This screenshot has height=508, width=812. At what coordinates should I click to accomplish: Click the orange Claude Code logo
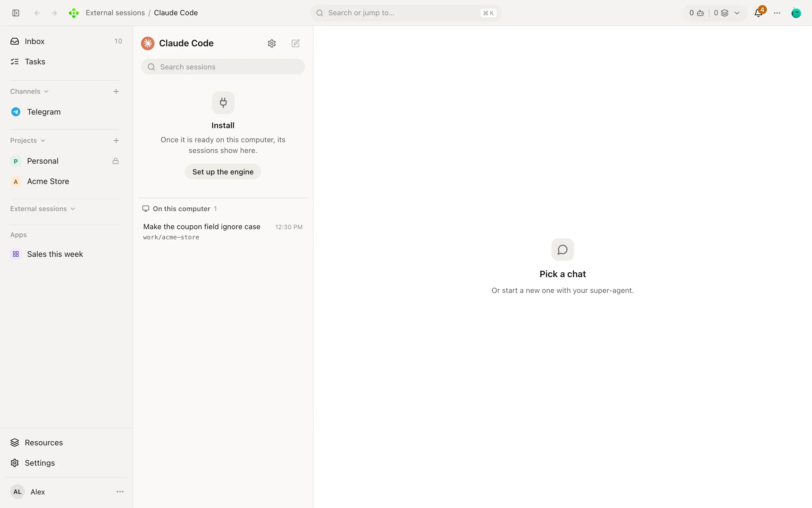click(x=148, y=43)
